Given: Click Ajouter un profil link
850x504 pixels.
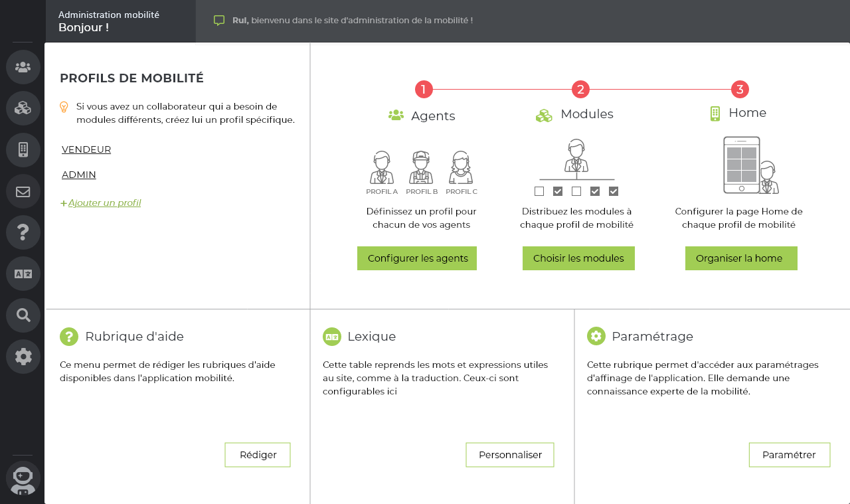Looking at the screenshot, I should (104, 203).
